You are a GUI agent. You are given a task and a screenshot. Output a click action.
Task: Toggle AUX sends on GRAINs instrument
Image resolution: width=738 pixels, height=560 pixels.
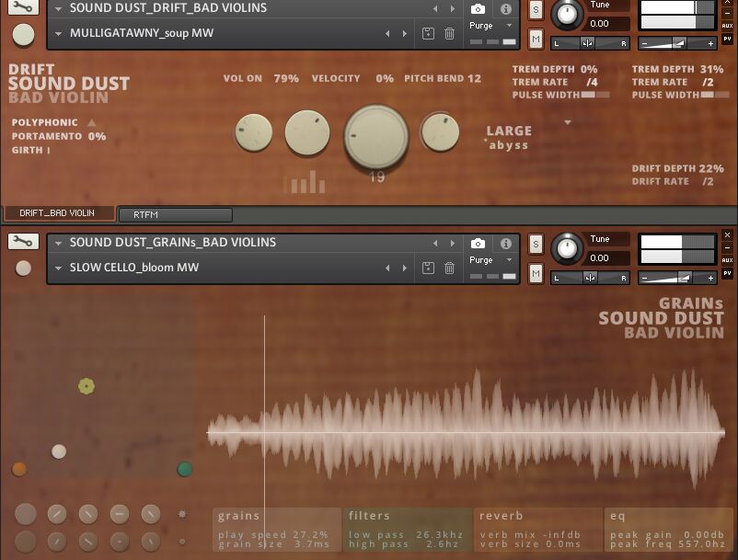point(728,260)
